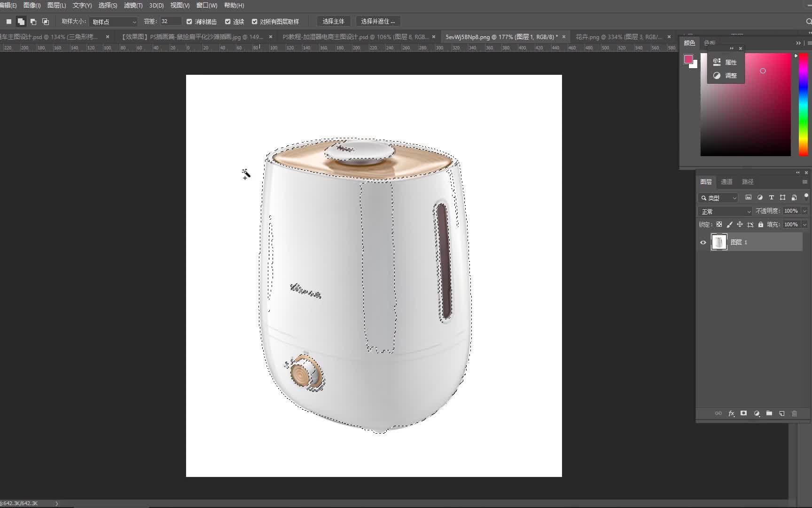Click the 选择主体 button
This screenshot has width=812, height=508.
tap(334, 22)
